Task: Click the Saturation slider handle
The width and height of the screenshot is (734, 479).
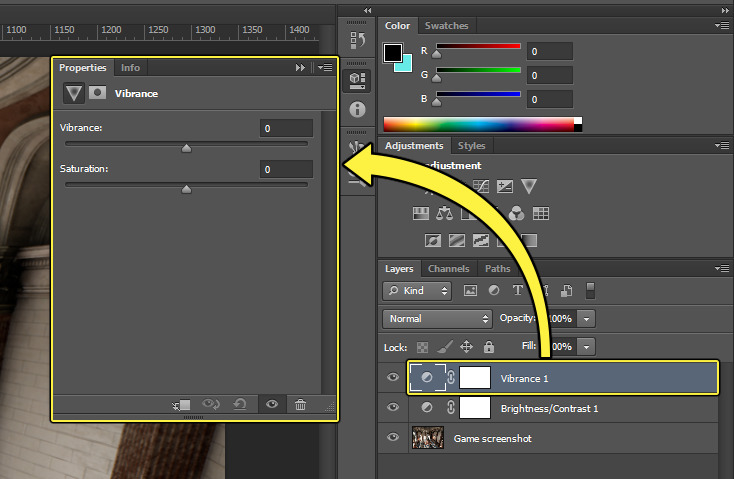Action: click(186, 188)
